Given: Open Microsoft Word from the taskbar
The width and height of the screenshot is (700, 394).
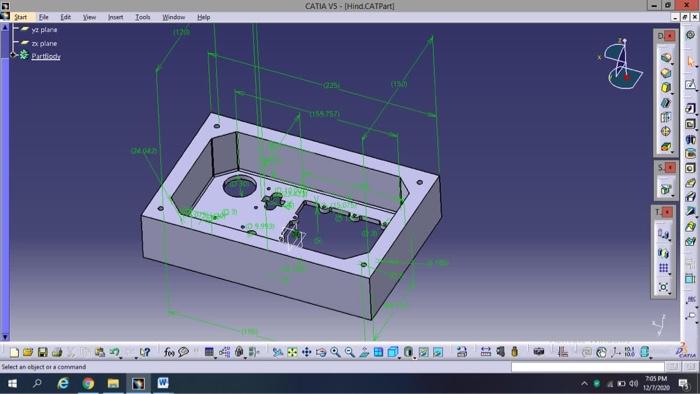Looking at the screenshot, I should [162, 383].
